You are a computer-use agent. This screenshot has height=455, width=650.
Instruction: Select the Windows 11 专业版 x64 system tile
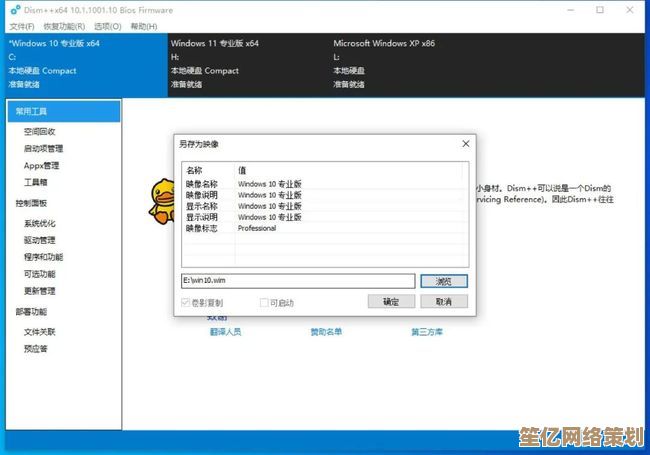(249, 65)
